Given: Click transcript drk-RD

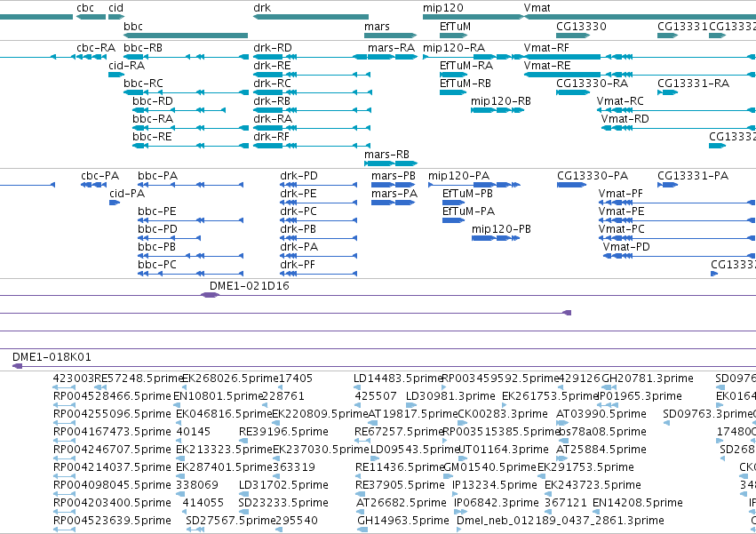Looking at the screenshot, I should pyautogui.click(x=273, y=48).
